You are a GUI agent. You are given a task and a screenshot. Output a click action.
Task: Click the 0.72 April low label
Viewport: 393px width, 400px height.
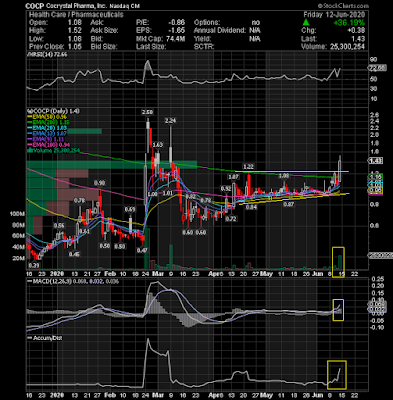231,219
